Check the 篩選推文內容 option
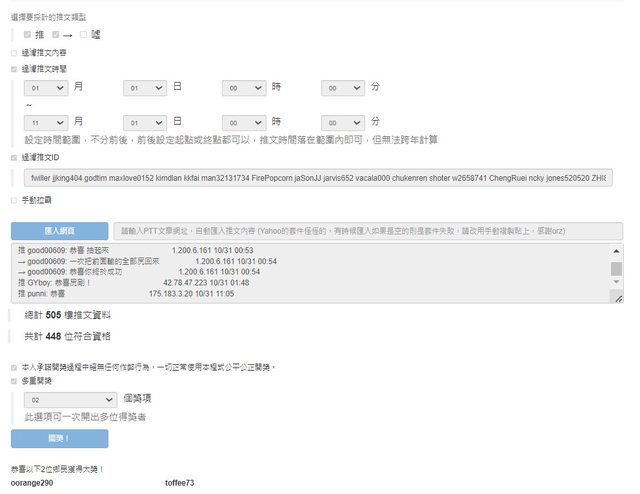Image resolution: width=640 pixels, height=494 pixels. (x=14, y=53)
